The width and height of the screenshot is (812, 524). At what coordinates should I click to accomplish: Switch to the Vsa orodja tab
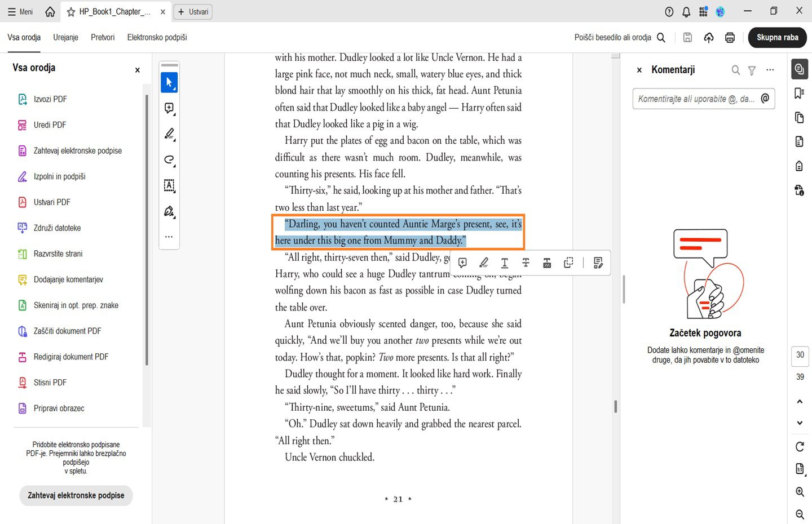tap(24, 37)
